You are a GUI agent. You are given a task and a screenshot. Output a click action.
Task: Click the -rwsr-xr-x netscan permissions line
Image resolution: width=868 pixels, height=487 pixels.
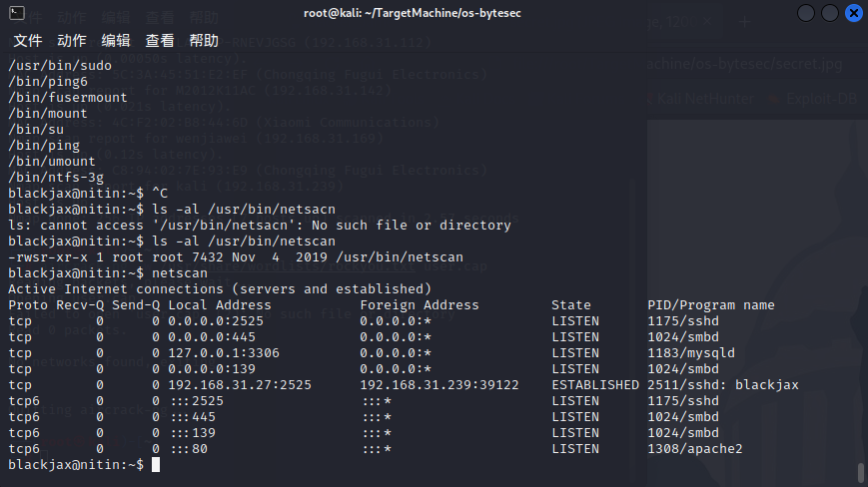(236, 257)
